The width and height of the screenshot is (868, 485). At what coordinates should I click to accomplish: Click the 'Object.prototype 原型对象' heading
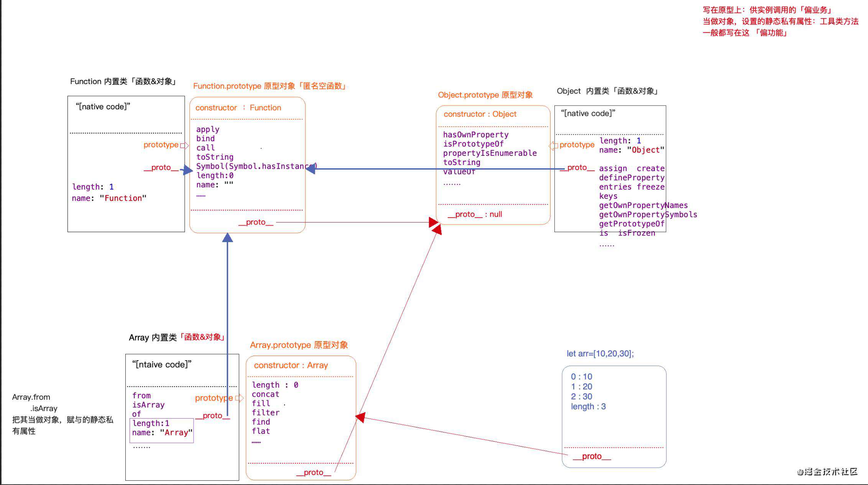pos(485,95)
